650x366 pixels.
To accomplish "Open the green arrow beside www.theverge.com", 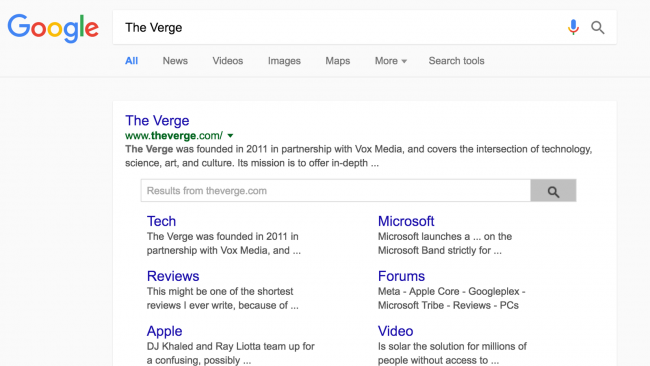I will (230, 136).
